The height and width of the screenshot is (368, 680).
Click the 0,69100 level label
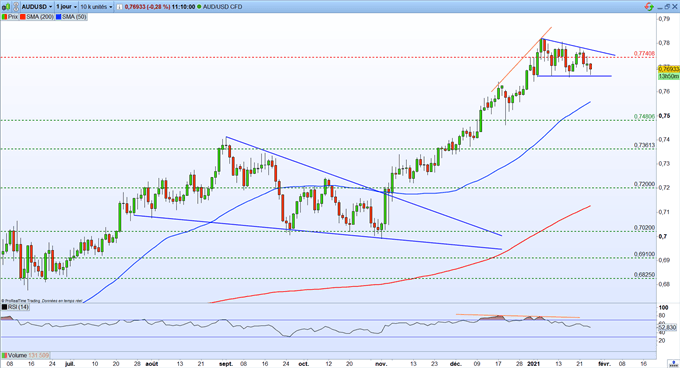[x=644, y=254]
